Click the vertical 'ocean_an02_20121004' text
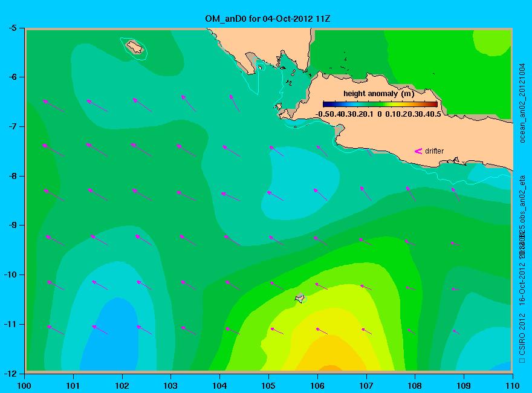The image size is (532, 393). click(522, 103)
